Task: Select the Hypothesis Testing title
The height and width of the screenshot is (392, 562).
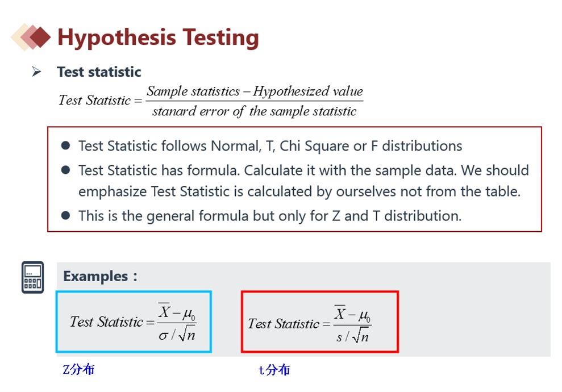Action: click(158, 37)
